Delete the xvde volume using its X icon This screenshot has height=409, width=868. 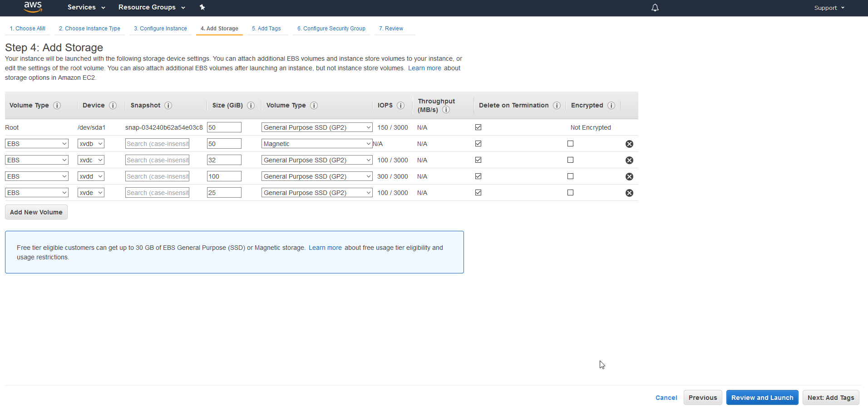pyautogui.click(x=629, y=193)
